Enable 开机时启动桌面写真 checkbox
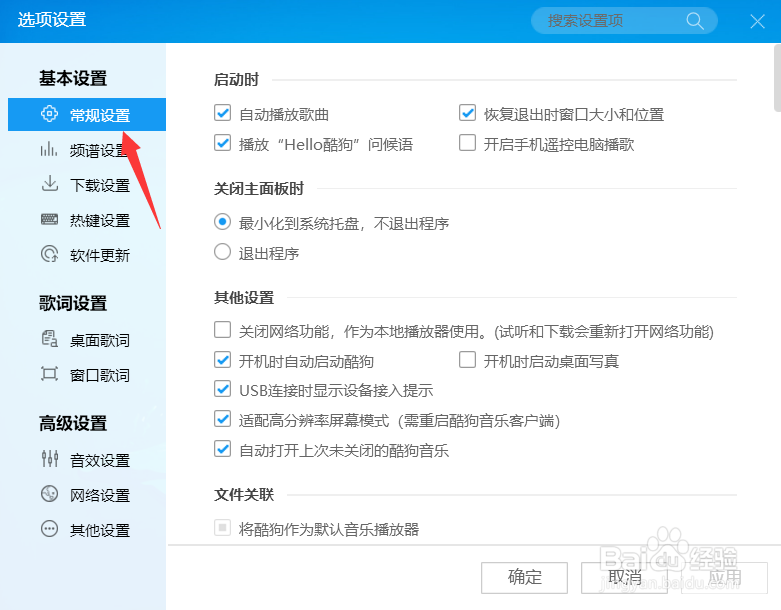 tap(467, 360)
